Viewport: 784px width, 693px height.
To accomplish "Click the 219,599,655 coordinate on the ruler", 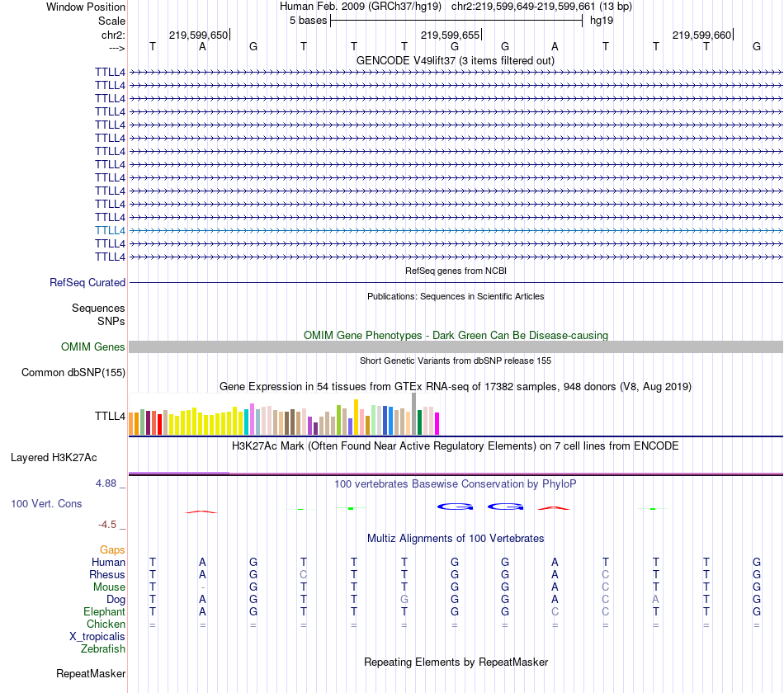I will coord(450,35).
